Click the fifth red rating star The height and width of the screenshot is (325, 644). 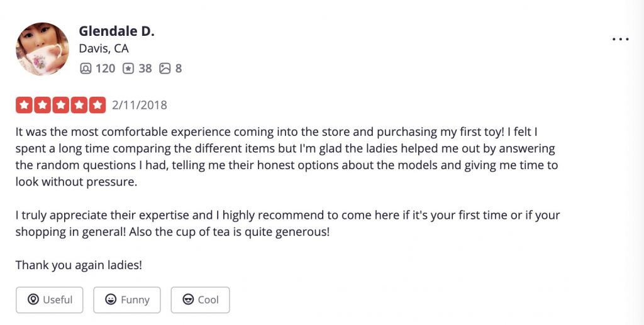click(x=97, y=105)
